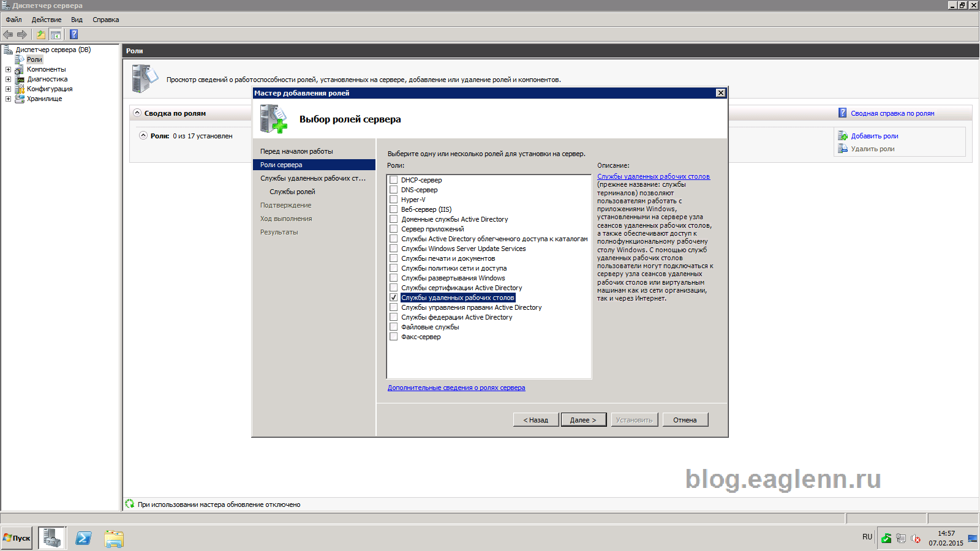Click the Компоненты tree icon
This screenshot has height=551, width=980.
[20, 69]
